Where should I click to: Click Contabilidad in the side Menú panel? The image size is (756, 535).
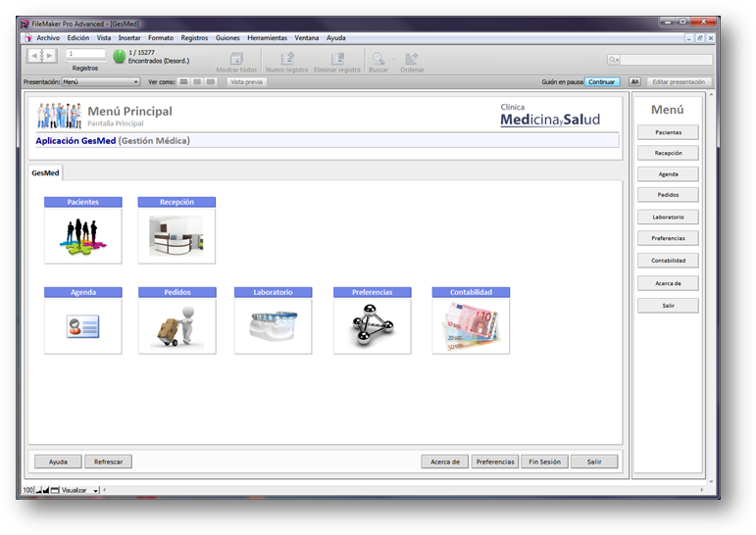click(x=669, y=261)
